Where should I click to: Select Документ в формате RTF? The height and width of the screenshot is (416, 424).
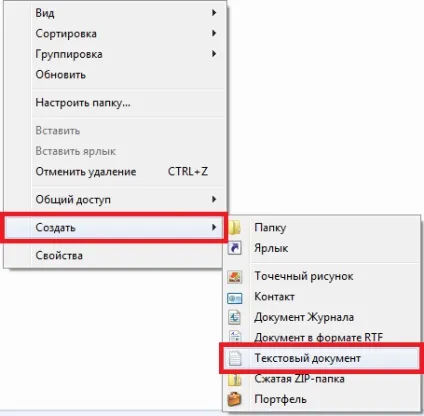(x=322, y=337)
